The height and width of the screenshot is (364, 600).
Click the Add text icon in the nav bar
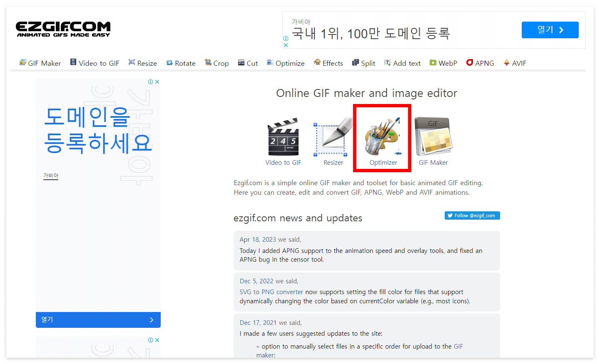[x=387, y=62]
